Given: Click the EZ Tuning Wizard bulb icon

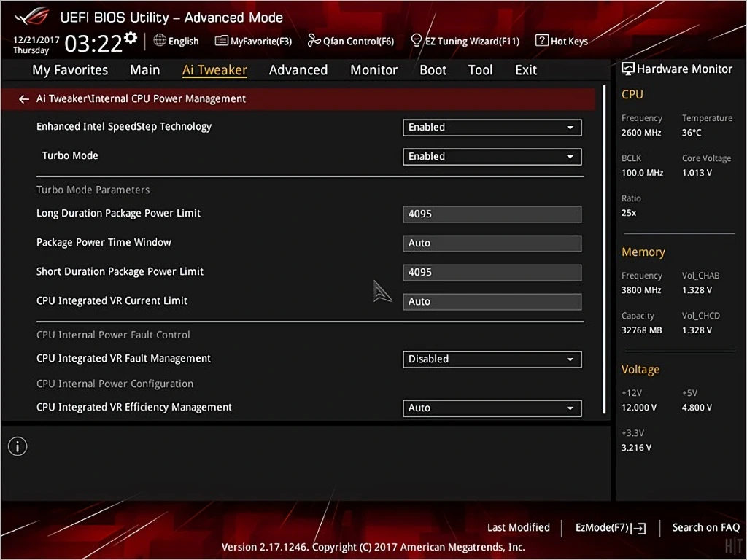Looking at the screenshot, I should pos(417,41).
